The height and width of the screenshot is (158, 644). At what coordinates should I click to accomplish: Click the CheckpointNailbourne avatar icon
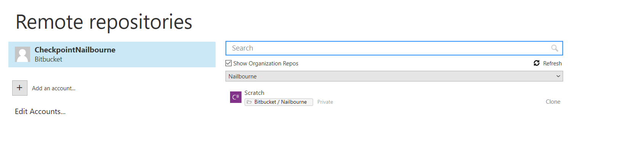tap(23, 54)
